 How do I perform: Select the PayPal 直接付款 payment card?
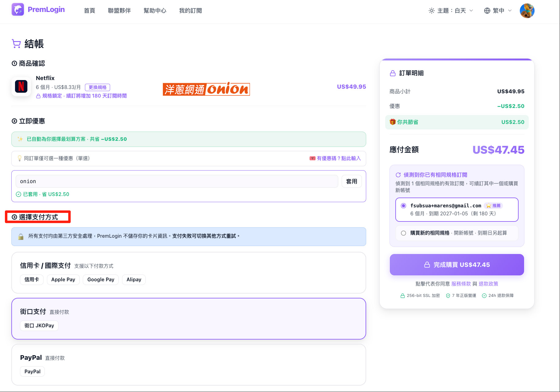click(x=189, y=365)
